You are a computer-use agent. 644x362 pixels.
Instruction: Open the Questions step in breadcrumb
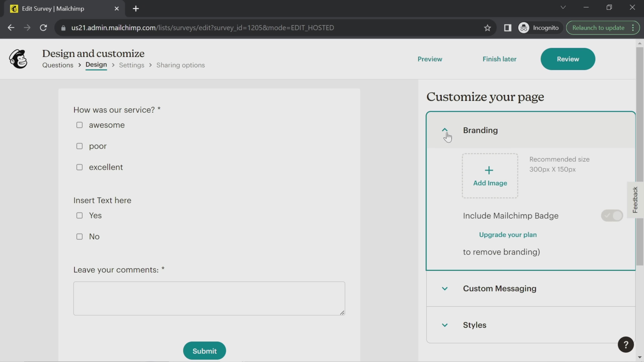click(x=58, y=65)
